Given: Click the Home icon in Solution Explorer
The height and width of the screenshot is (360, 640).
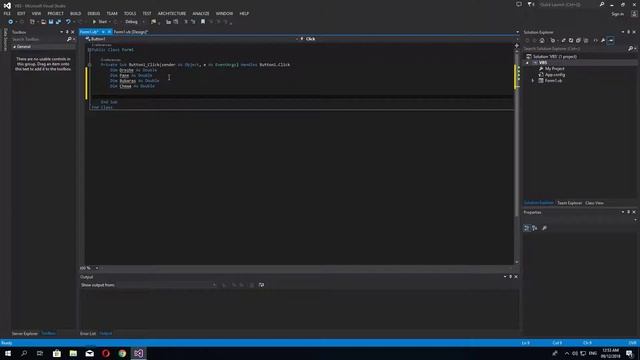Looking at the screenshot, I should point(542,40).
